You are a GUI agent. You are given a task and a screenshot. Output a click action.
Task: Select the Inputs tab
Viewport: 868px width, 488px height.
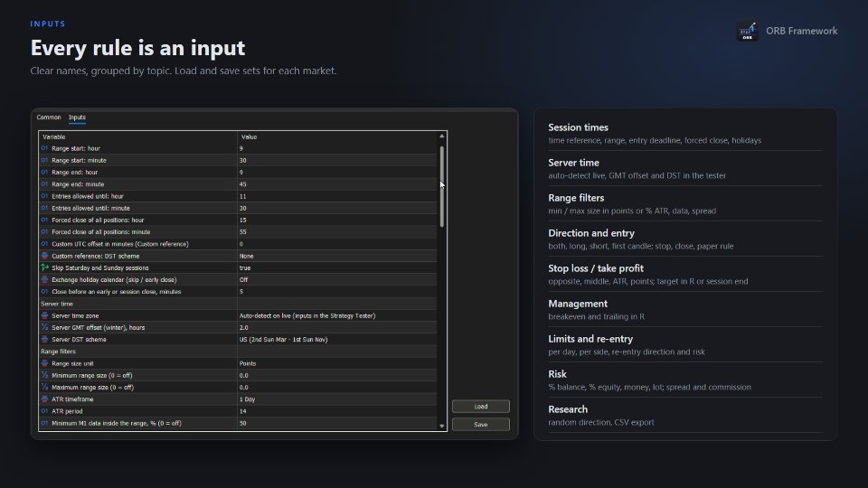click(x=77, y=117)
